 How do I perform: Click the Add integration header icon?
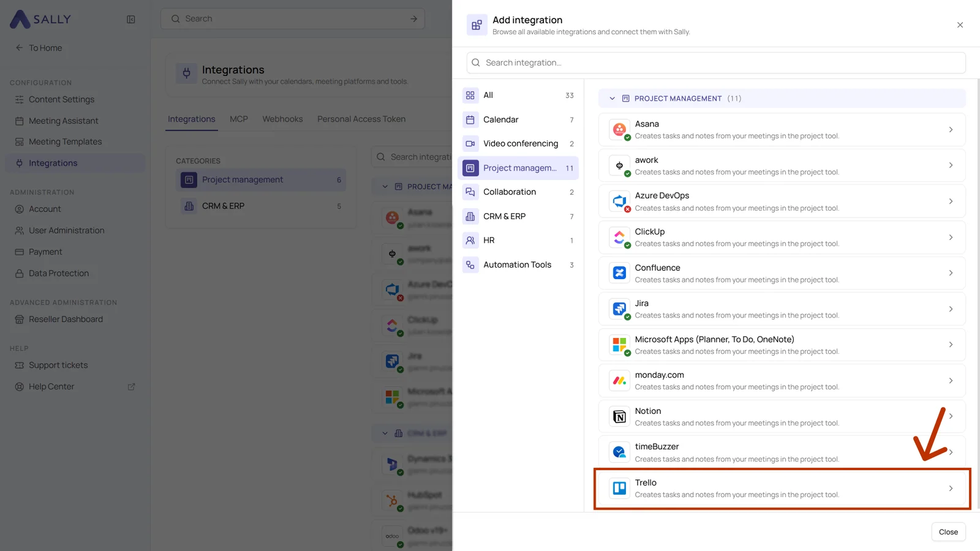[477, 25]
